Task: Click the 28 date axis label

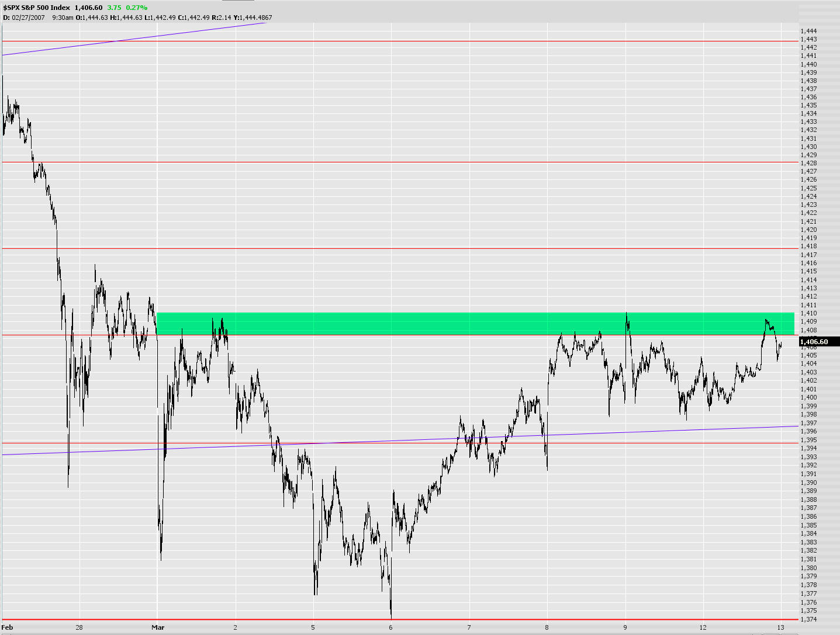Action: (79, 628)
